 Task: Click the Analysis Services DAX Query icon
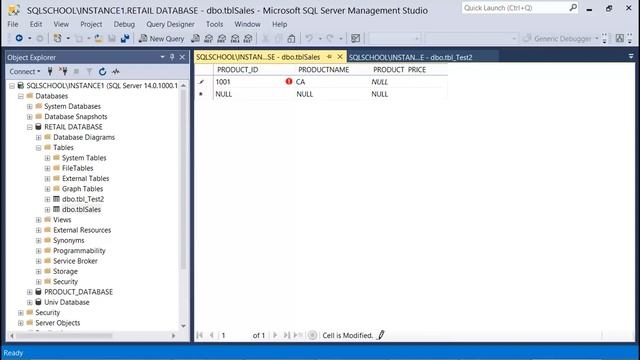coord(248,38)
